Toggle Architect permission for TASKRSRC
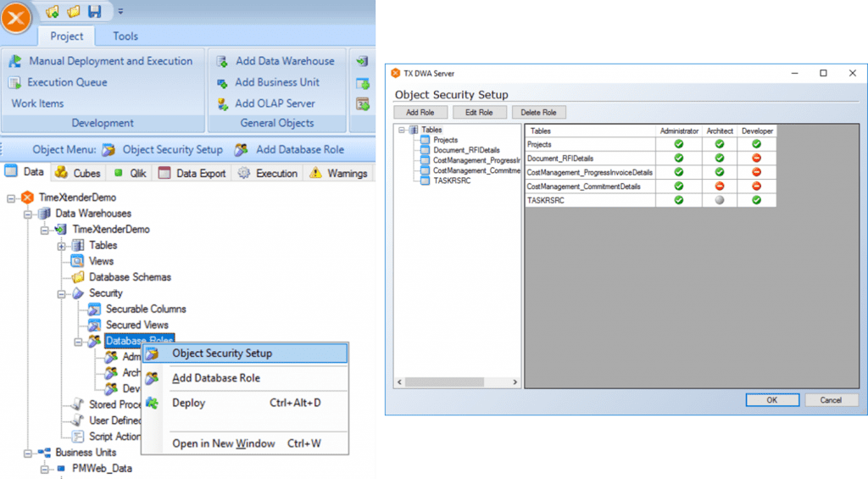868x479 pixels. pos(720,200)
